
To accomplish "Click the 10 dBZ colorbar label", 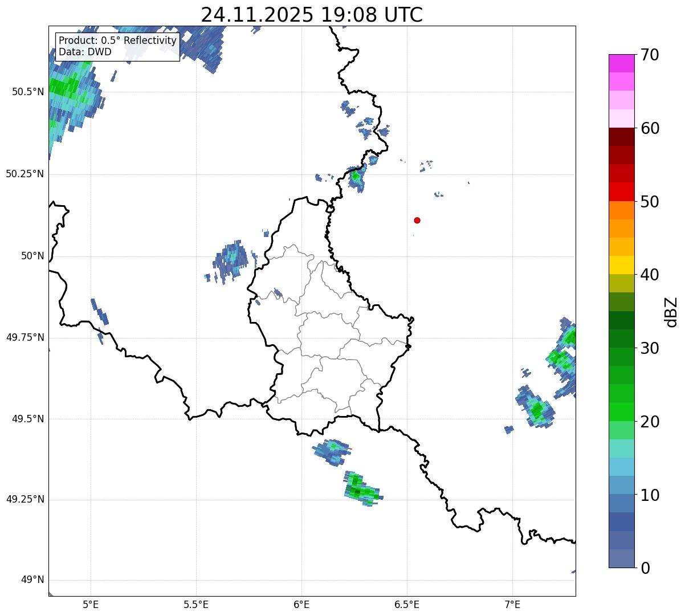I will click(650, 495).
